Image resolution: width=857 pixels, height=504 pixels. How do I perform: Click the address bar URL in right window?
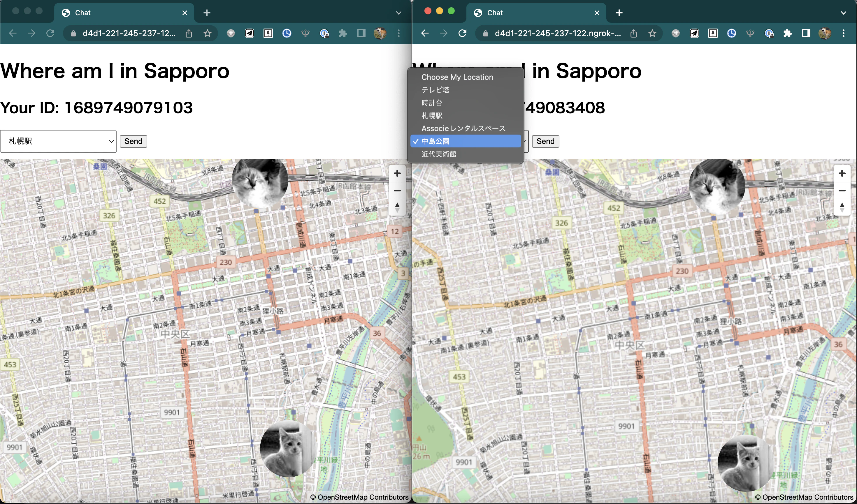pyautogui.click(x=557, y=33)
